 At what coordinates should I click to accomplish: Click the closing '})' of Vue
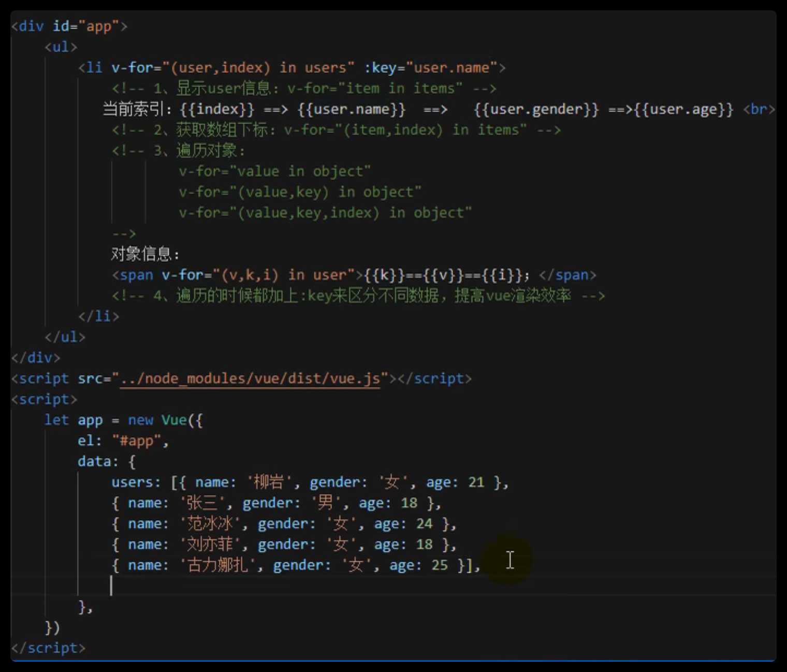(x=52, y=627)
